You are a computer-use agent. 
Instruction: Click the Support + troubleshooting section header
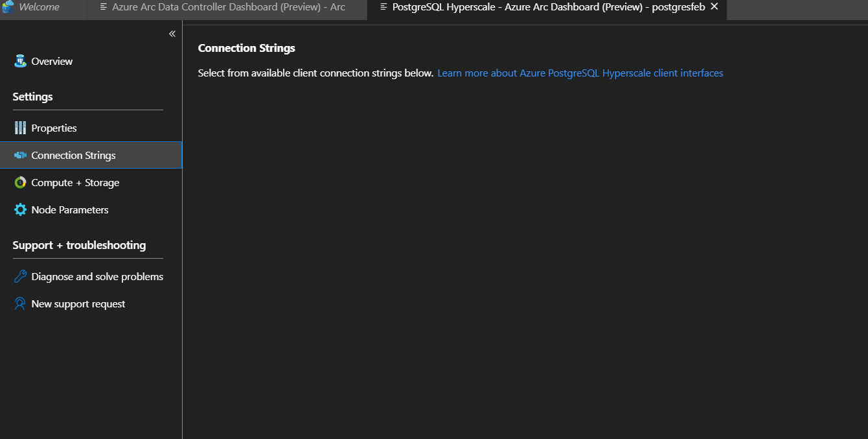(x=79, y=245)
